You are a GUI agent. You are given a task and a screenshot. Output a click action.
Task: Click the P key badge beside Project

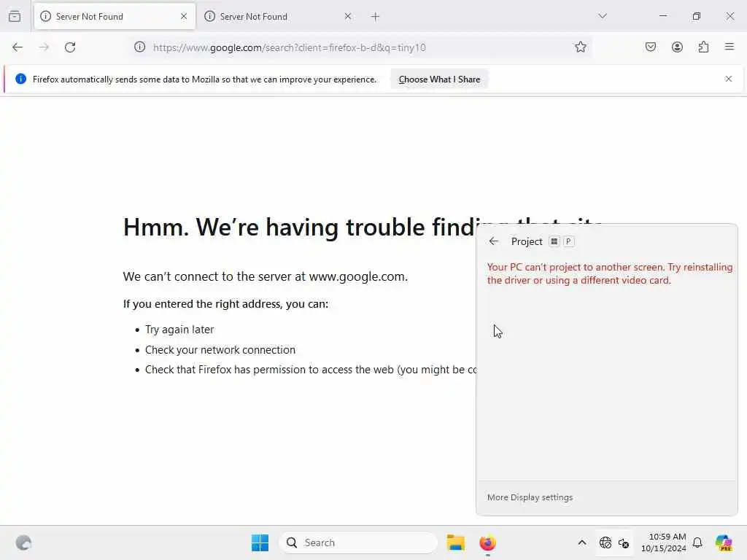(568, 241)
